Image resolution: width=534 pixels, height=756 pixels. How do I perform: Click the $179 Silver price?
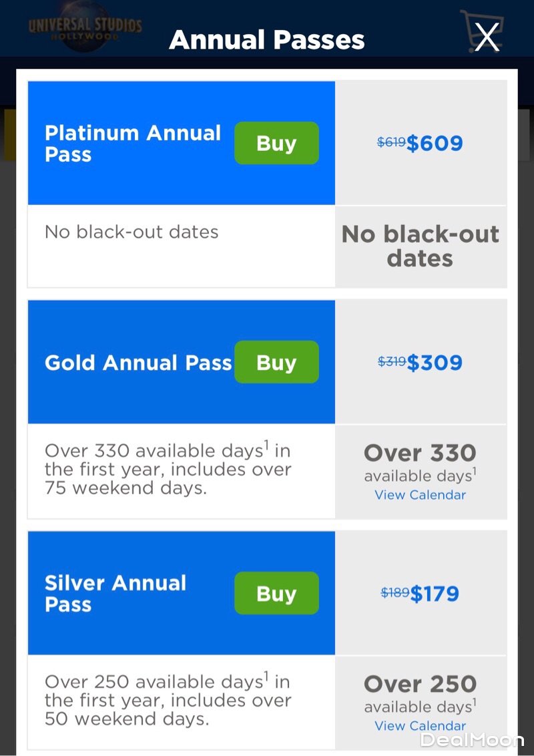(435, 594)
